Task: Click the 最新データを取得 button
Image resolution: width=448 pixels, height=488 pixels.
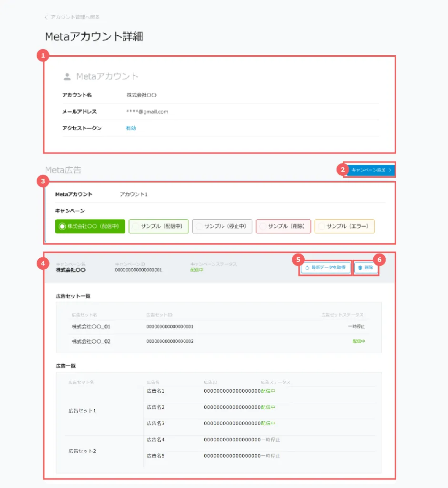Action: [x=326, y=268]
